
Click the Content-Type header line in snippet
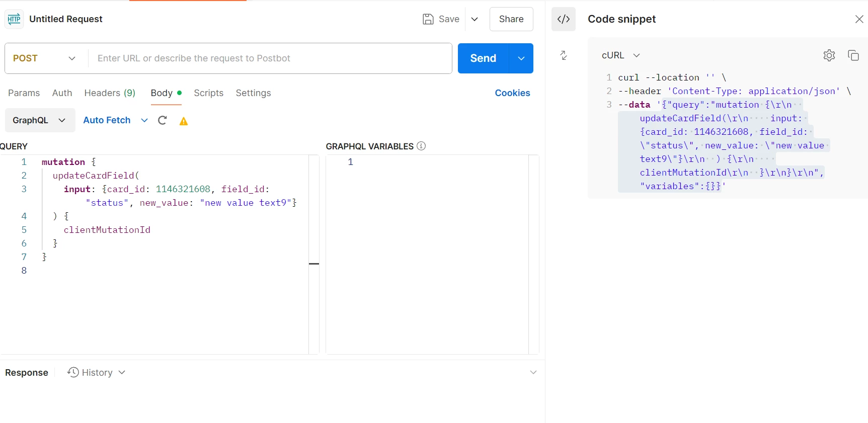[735, 91]
